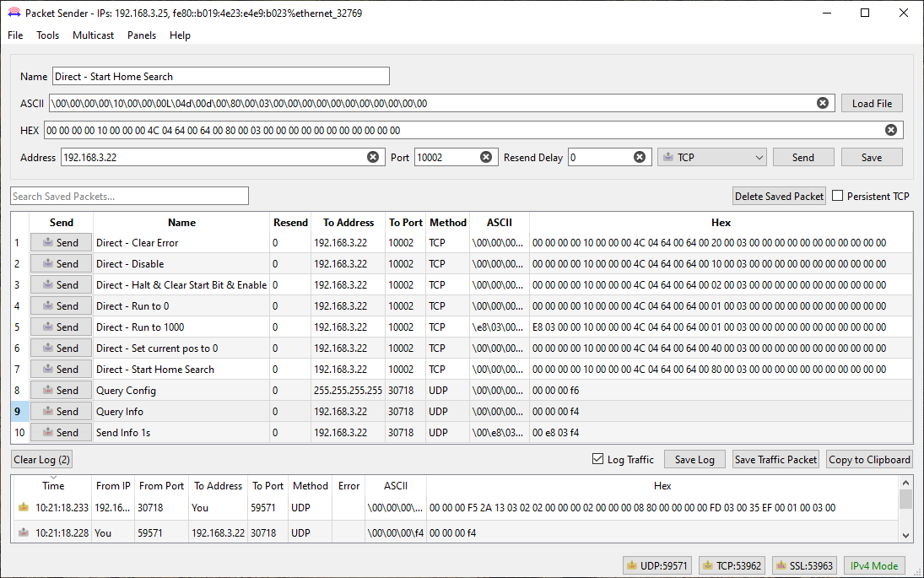Toggle the IPv4 Mode button
The height and width of the screenshot is (578, 924).
pyautogui.click(x=873, y=565)
